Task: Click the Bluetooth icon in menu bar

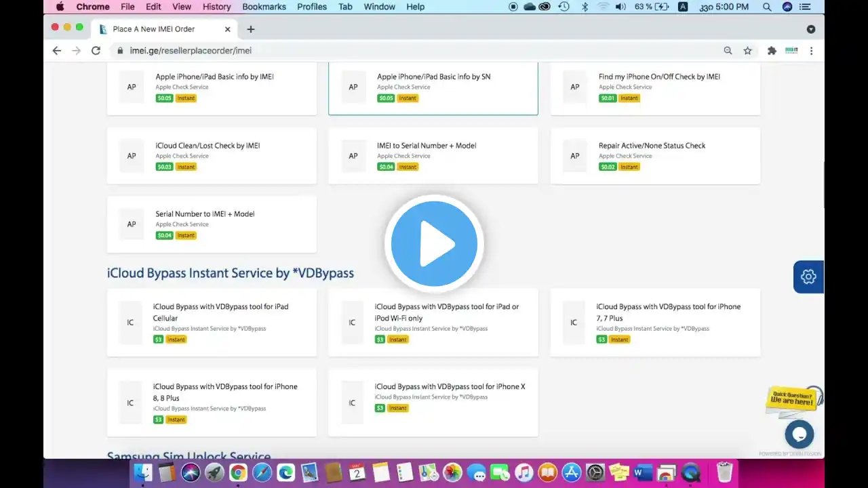Action: (585, 7)
